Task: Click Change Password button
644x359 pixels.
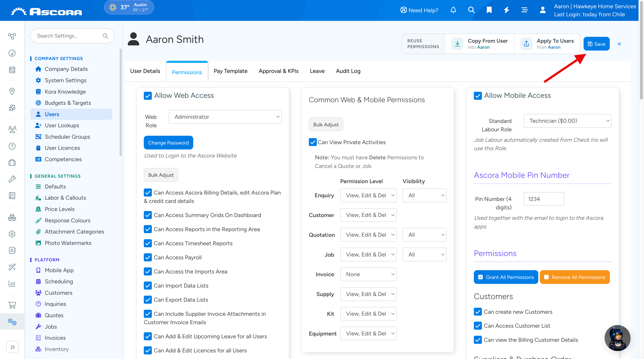Action: pos(169,143)
